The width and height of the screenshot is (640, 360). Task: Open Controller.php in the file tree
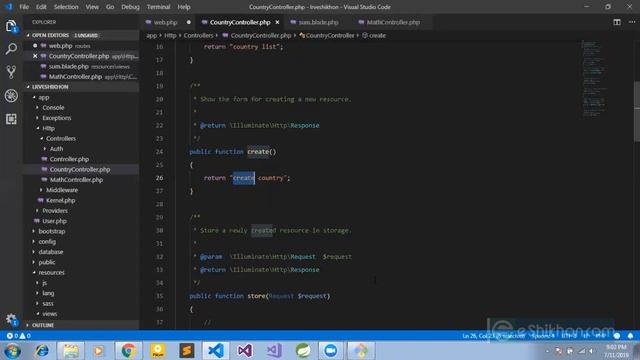69,159
